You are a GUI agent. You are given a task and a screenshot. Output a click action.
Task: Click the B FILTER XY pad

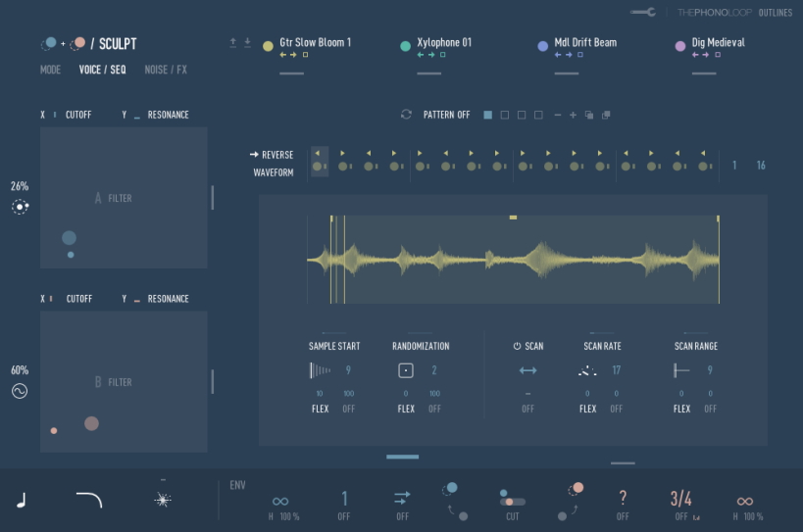[124, 381]
